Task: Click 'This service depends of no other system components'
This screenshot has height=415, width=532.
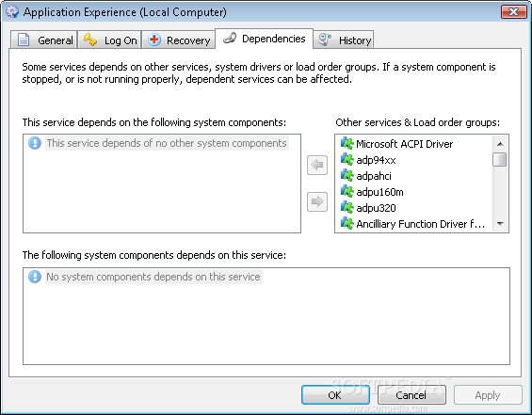Action: click(167, 143)
